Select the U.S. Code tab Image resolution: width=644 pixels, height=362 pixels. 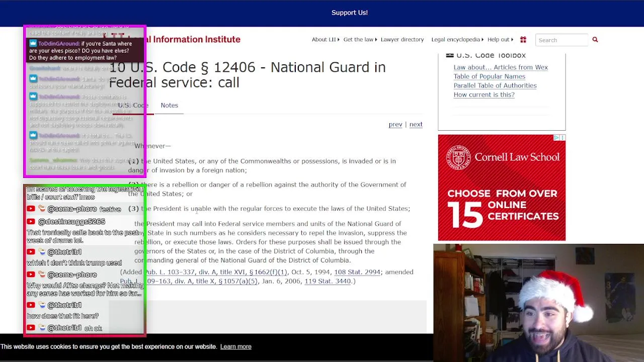point(133,105)
